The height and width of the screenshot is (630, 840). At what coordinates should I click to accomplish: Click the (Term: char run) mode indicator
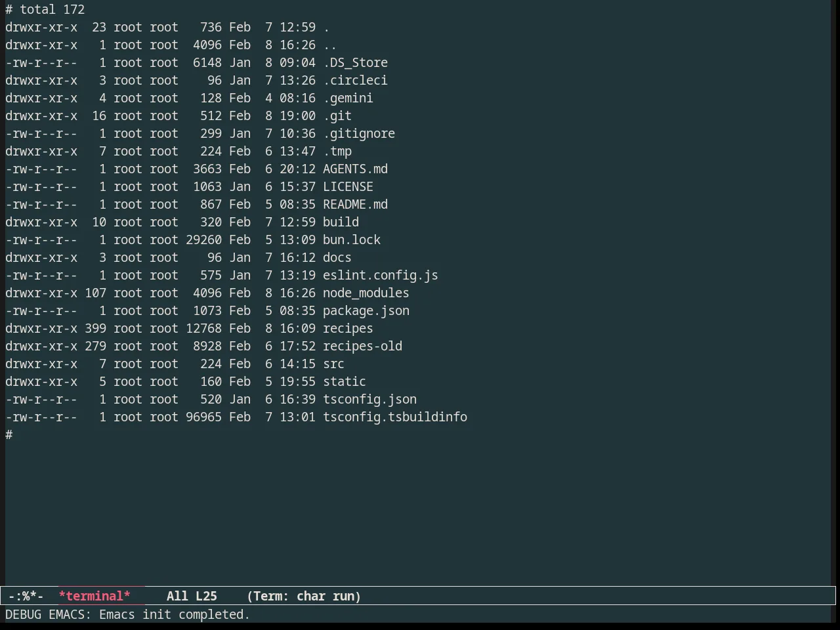304,596
